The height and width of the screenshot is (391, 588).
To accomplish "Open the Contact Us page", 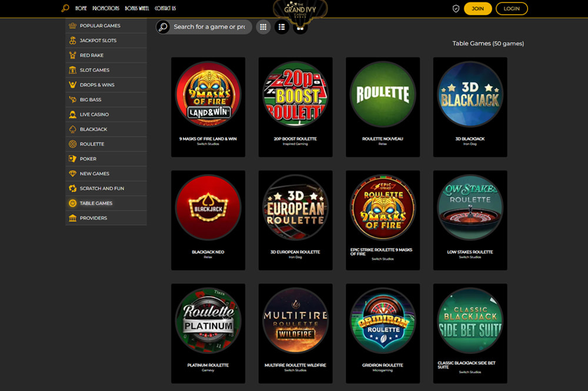I will [x=165, y=8].
